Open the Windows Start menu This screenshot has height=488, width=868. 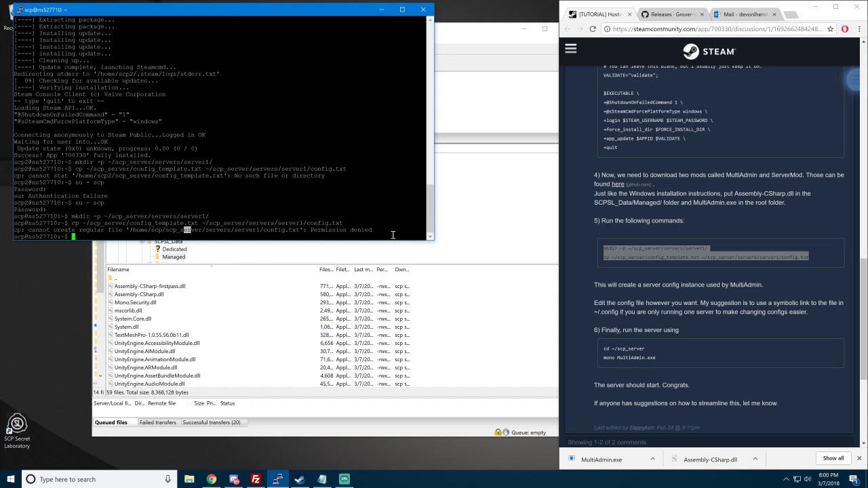(11, 479)
